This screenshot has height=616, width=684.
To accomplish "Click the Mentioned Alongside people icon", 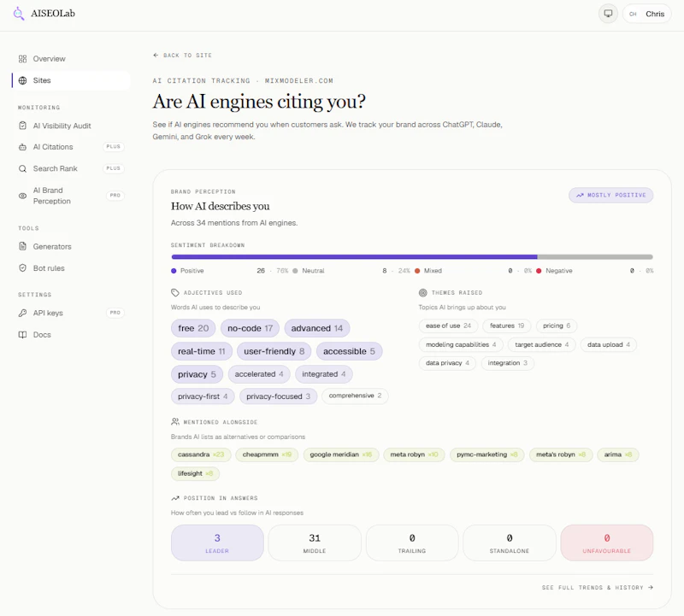I will pos(175,421).
